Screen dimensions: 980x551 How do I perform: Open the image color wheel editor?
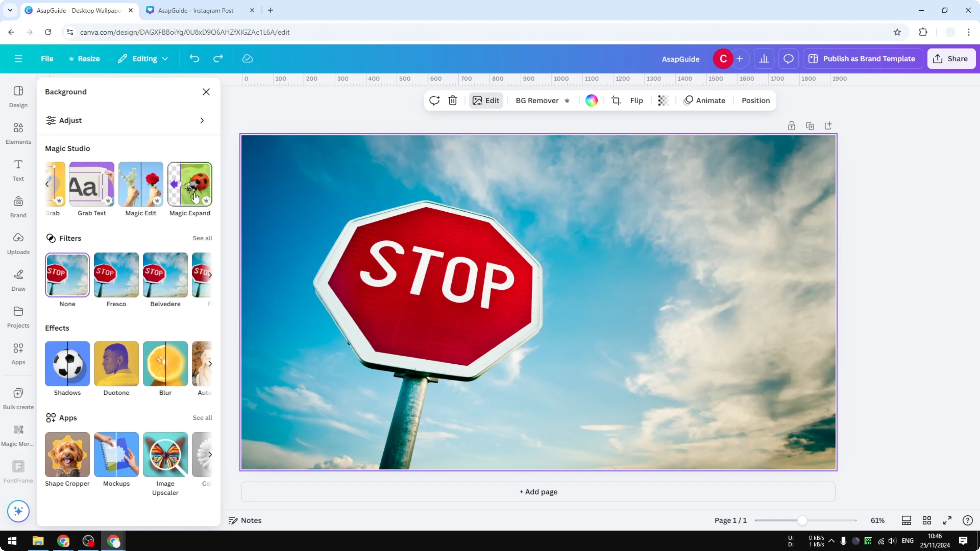[x=591, y=100]
